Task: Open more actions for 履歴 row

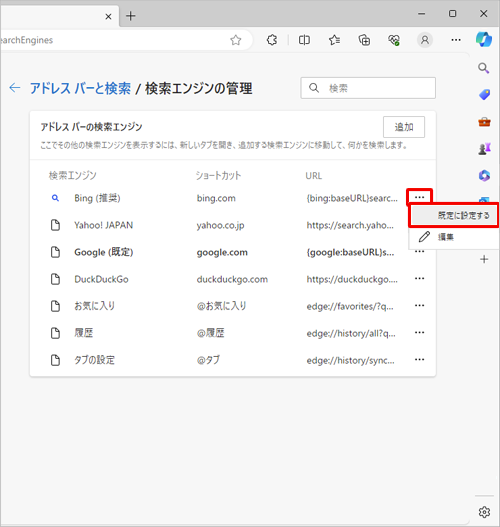Action: (x=419, y=332)
